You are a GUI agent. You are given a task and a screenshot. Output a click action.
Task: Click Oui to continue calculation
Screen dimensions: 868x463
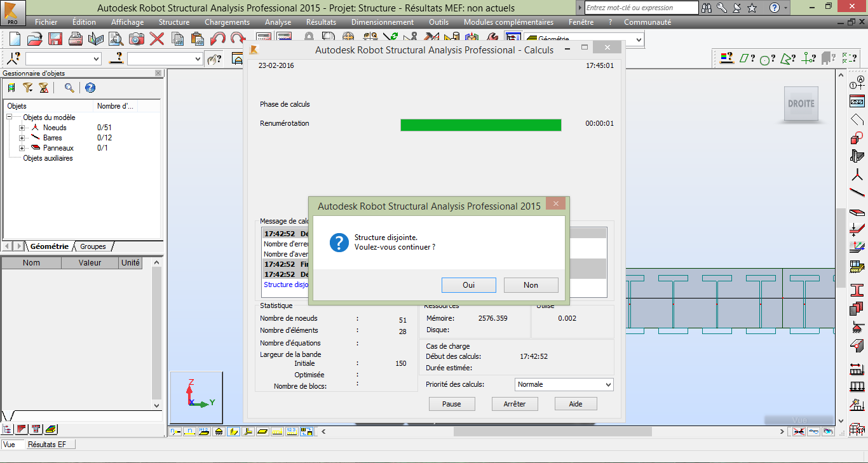(469, 285)
